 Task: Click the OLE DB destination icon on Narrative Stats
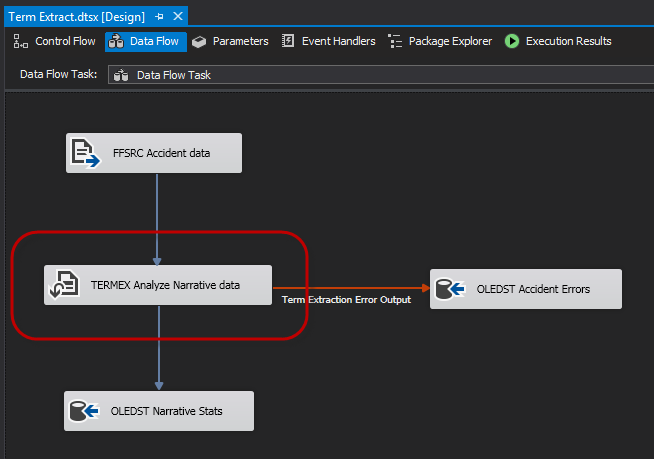[x=84, y=411]
